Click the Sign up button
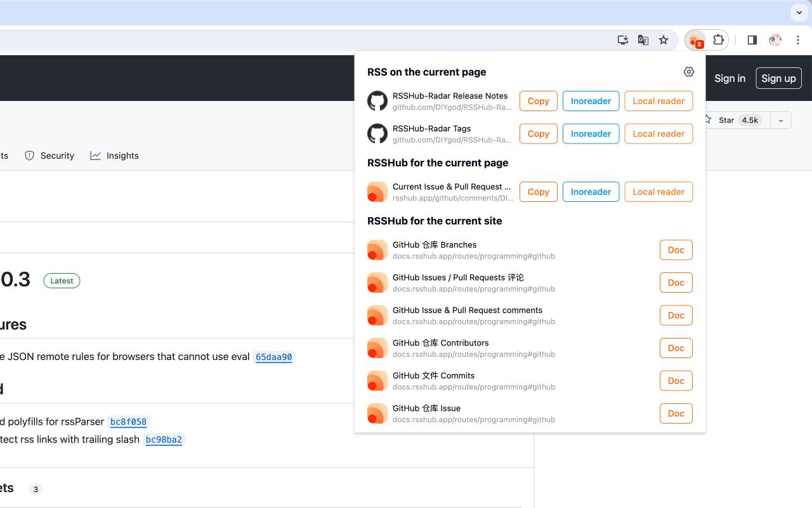This screenshot has height=508, width=812. 778,78
